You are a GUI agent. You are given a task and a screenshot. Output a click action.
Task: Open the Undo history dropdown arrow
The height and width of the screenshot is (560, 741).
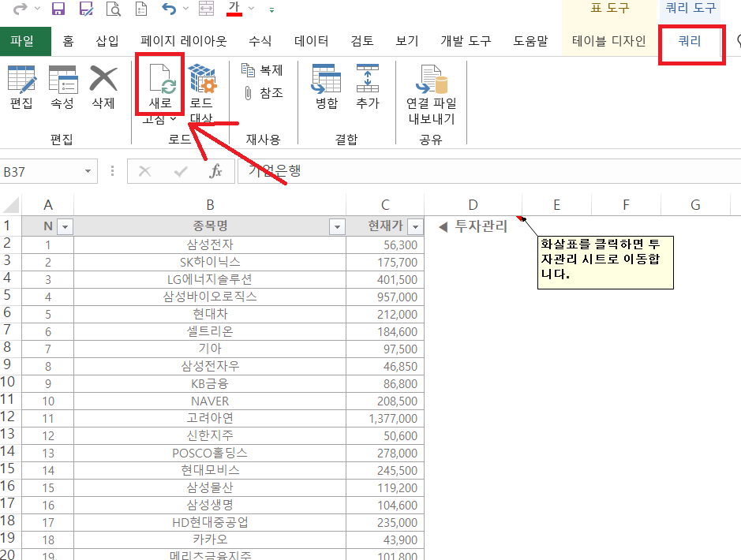(185, 9)
